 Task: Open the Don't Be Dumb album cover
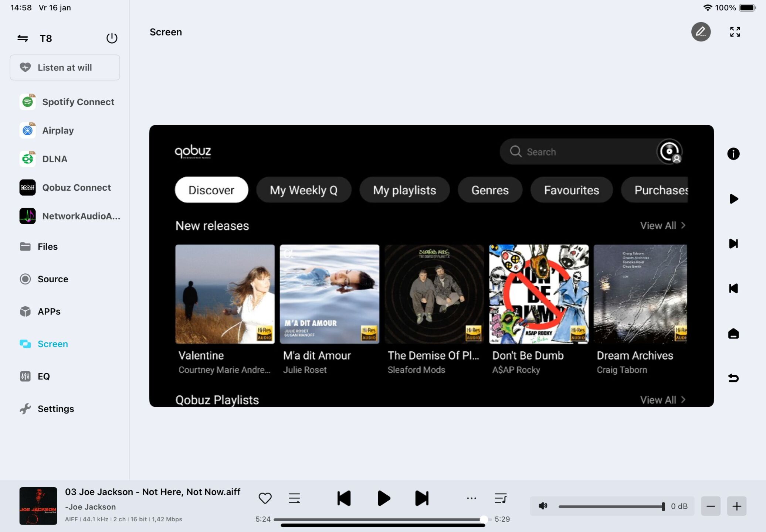point(539,294)
